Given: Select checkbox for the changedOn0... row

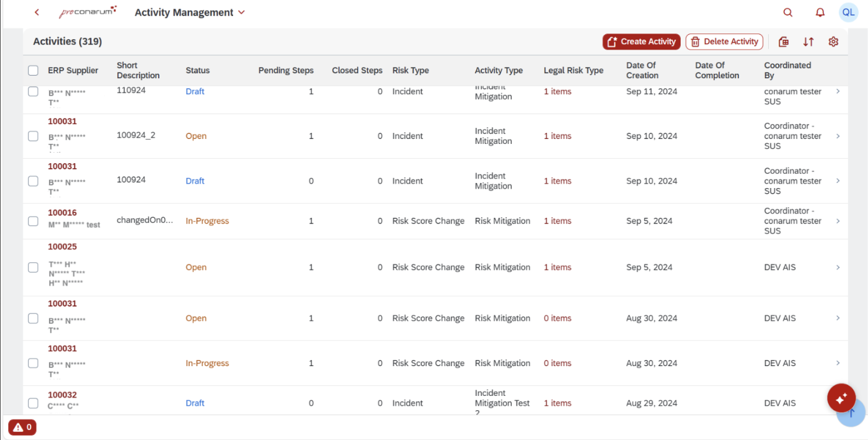Looking at the screenshot, I should pos(33,221).
